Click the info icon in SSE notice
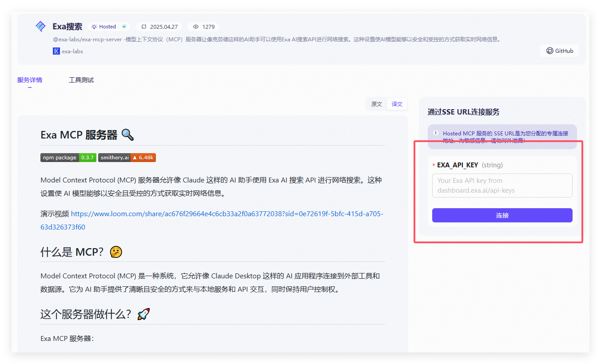This screenshot has width=601, height=364. click(436, 133)
